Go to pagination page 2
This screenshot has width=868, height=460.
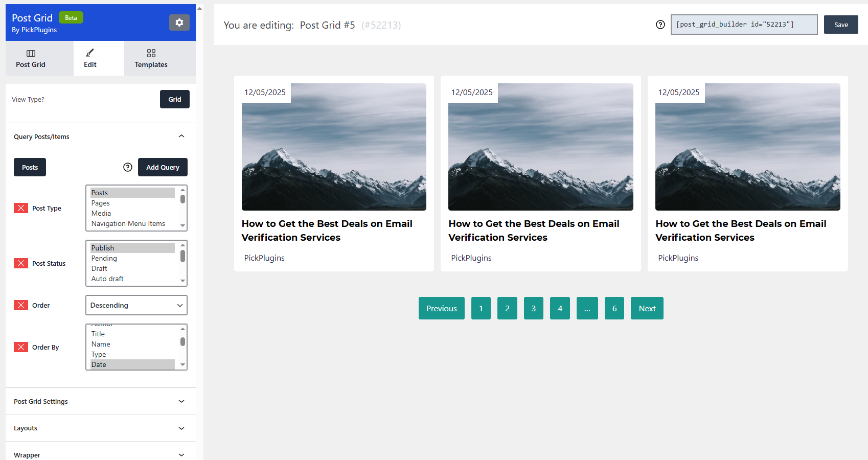click(507, 308)
